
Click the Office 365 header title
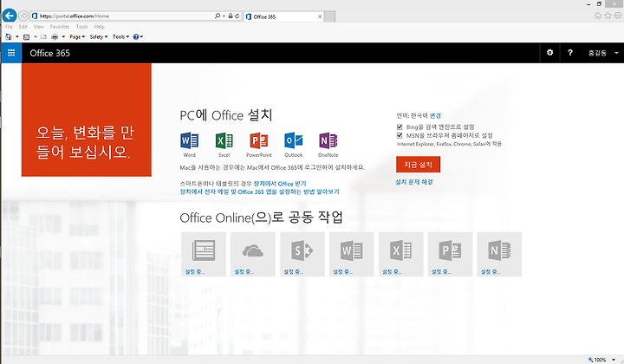pos(49,53)
